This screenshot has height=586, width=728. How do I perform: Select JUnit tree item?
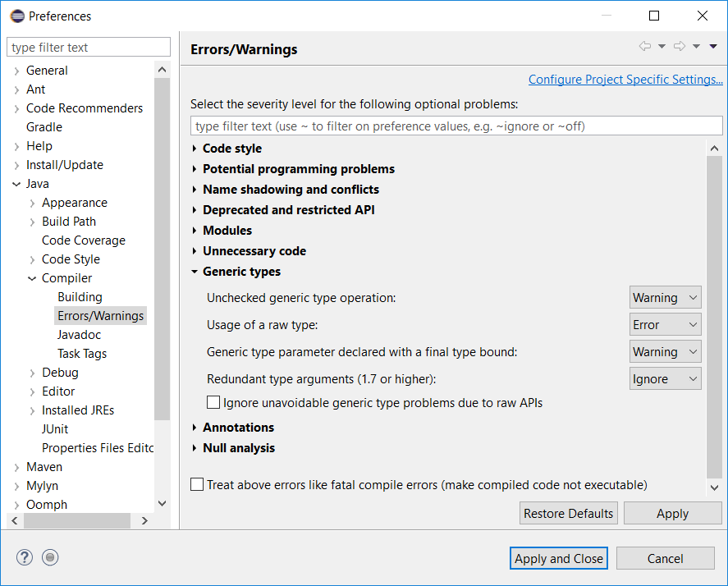(x=55, y=429)
